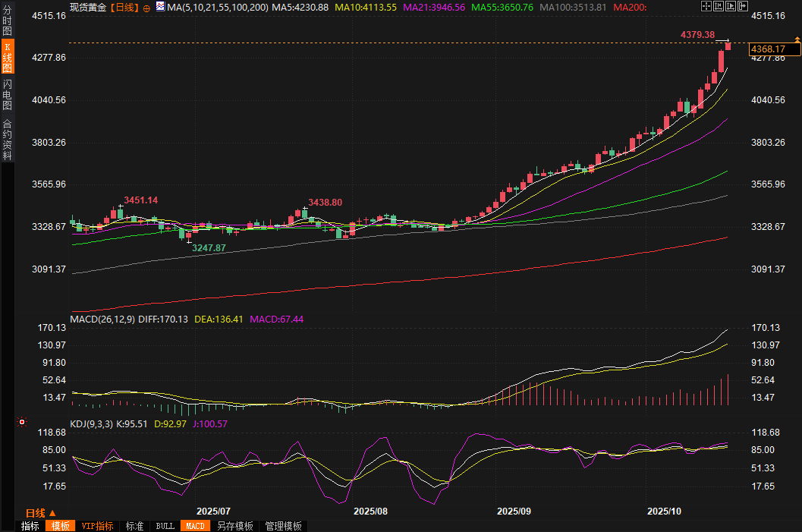Open the 闪电图 side tab
The image size is (802, 532).
(x=7, y=94)
